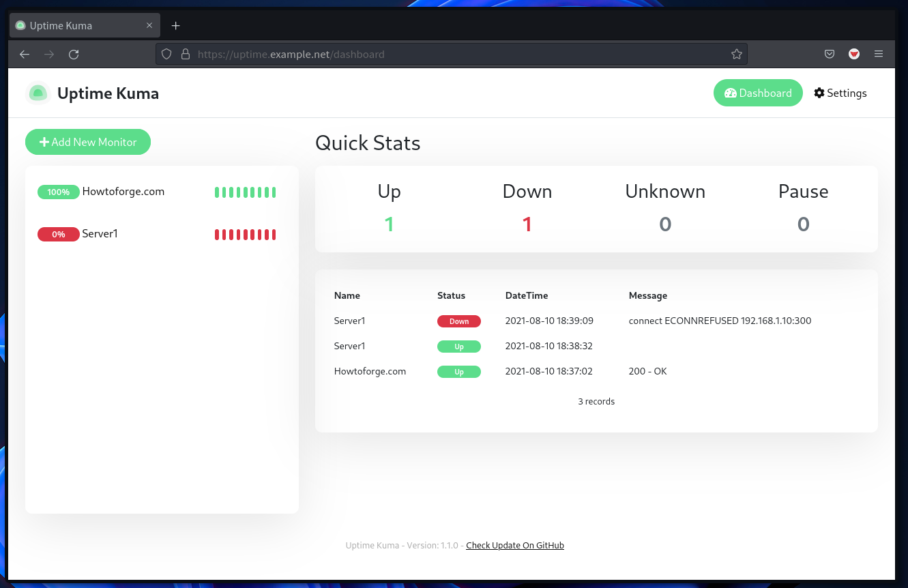
Task: Select the Uptime Kuma browser tab
Action: 85,26
